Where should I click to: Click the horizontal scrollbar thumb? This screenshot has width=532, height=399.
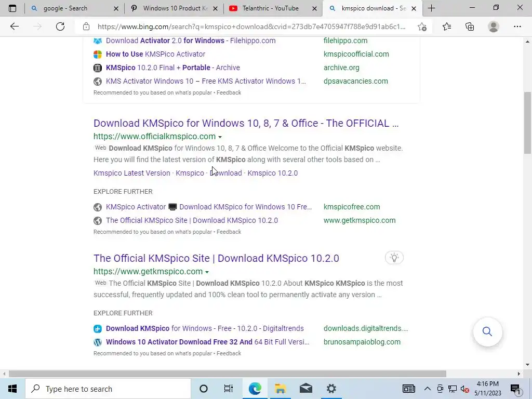coord(228,374)
